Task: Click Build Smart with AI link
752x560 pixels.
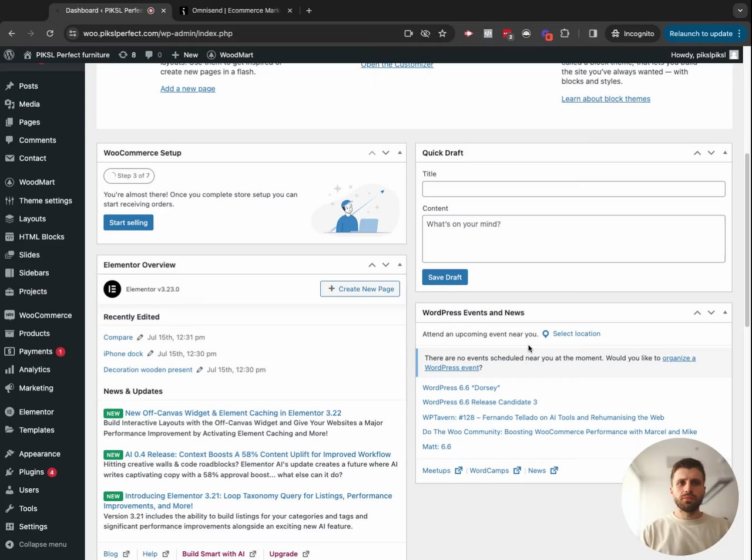Action: (x=219, y=554)
